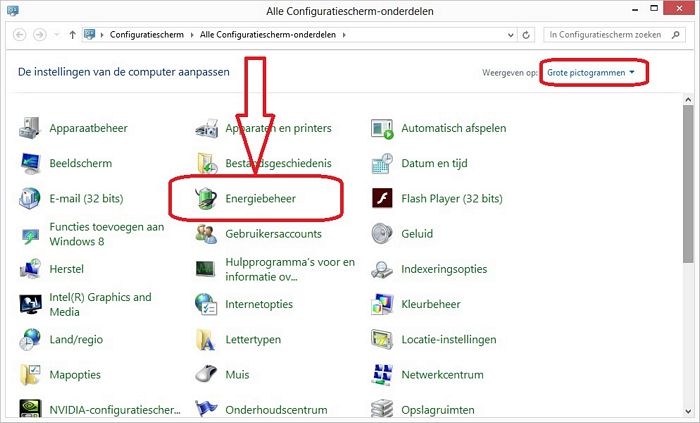700x423 pixels.
Task: Refresh the Control Panel view
Action: (526, 35)
